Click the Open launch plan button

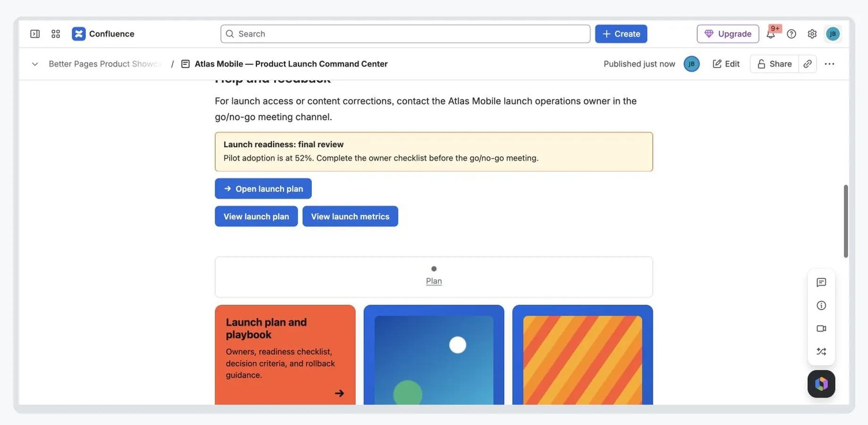click(x=263, y=188)
